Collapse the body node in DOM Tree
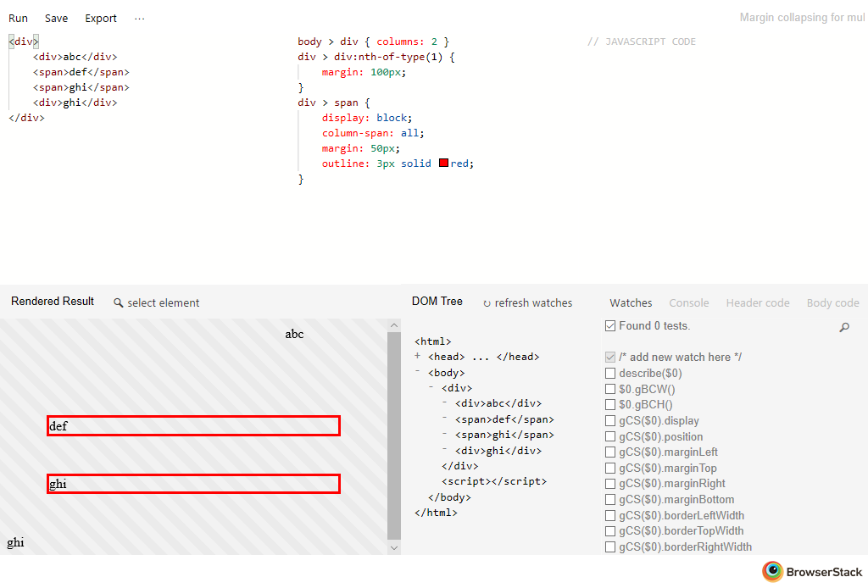The height and width of the screenshot is (588, 868). (x=418, y=372)
